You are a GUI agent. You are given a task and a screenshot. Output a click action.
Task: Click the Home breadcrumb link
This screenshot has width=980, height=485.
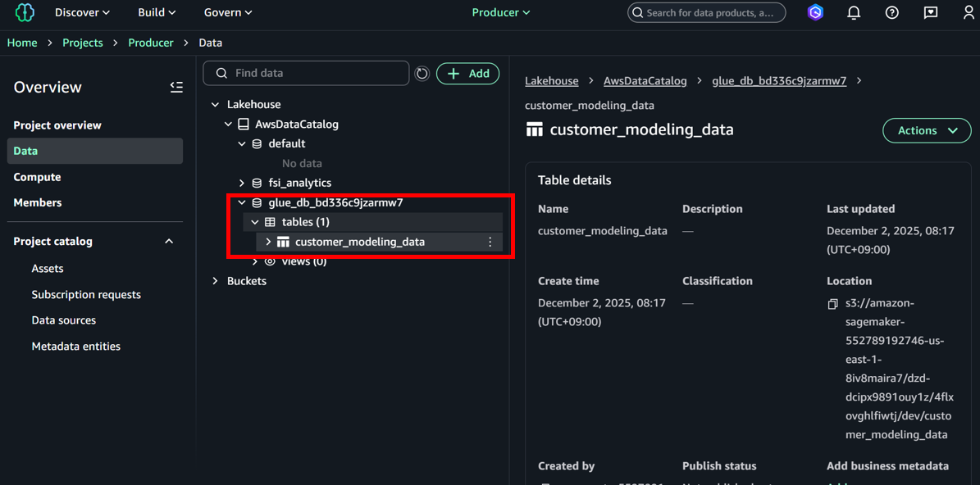point(22,43)
